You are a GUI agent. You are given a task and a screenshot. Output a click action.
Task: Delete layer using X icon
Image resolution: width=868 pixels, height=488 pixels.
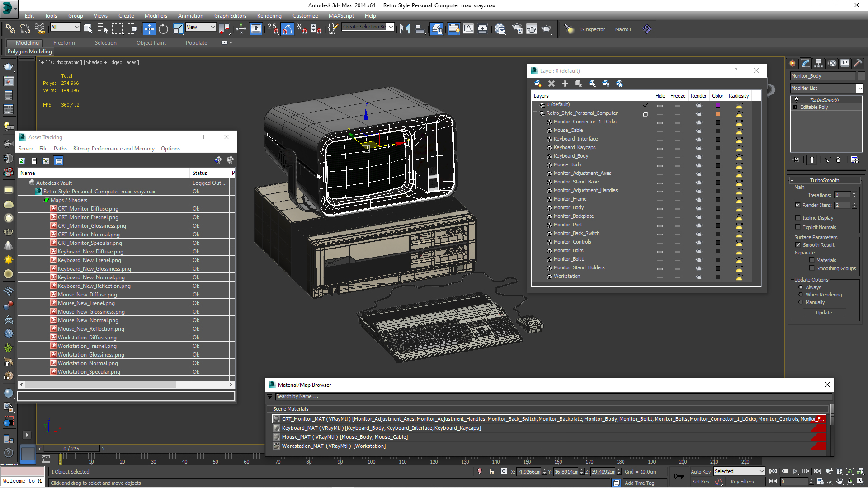tap(551, 84)
